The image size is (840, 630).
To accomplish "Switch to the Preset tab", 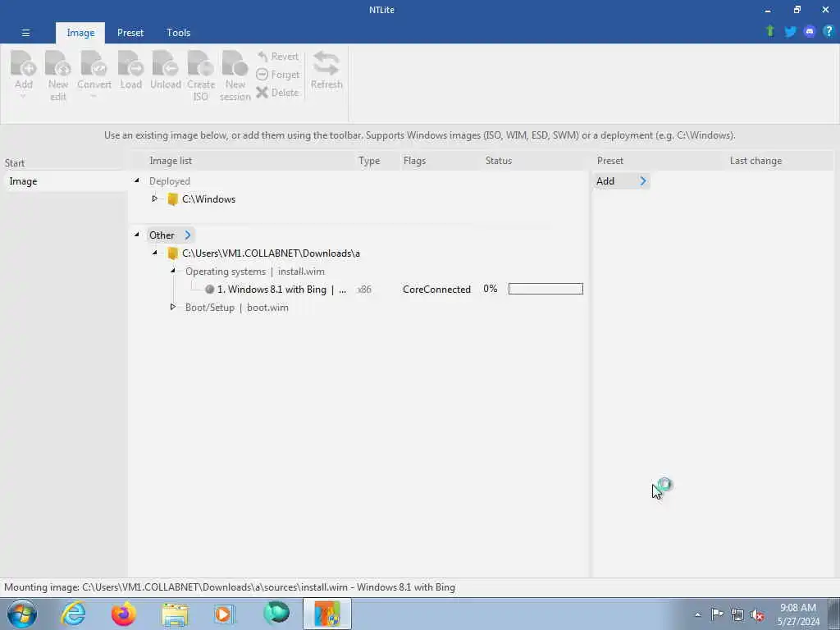I will pos(130,33).
